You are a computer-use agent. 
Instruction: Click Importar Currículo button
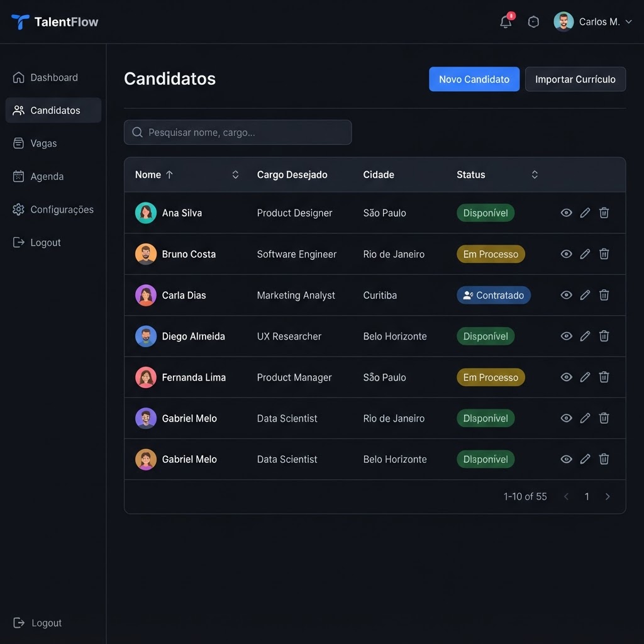575,79
